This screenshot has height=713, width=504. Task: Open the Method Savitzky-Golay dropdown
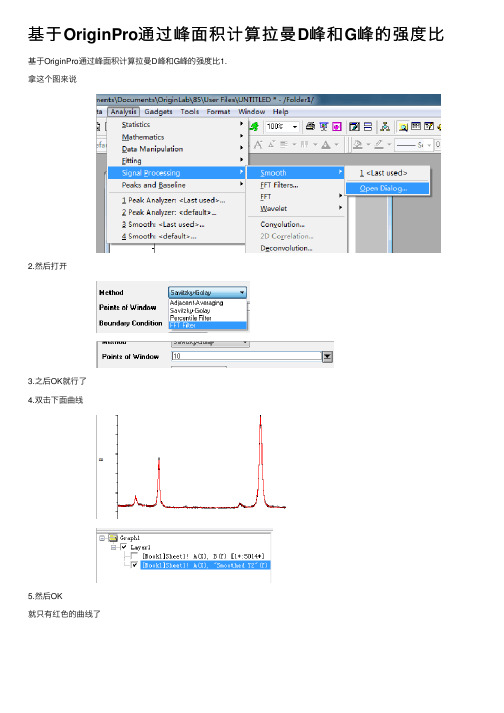point(207,292)
